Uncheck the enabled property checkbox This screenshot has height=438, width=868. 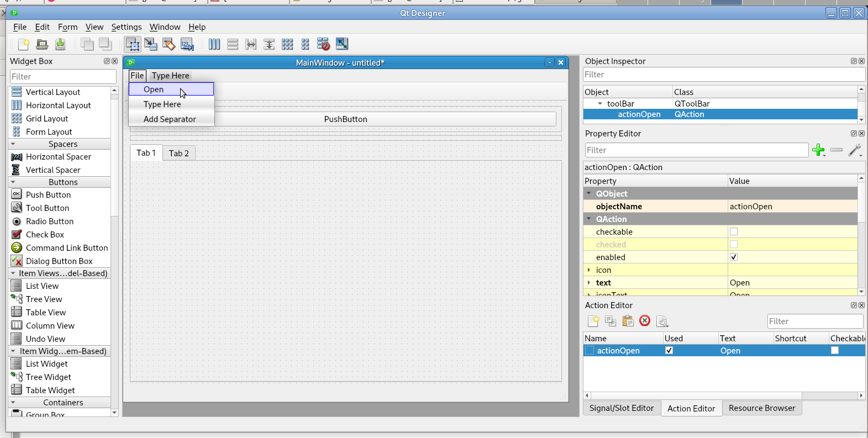(734, 257)
